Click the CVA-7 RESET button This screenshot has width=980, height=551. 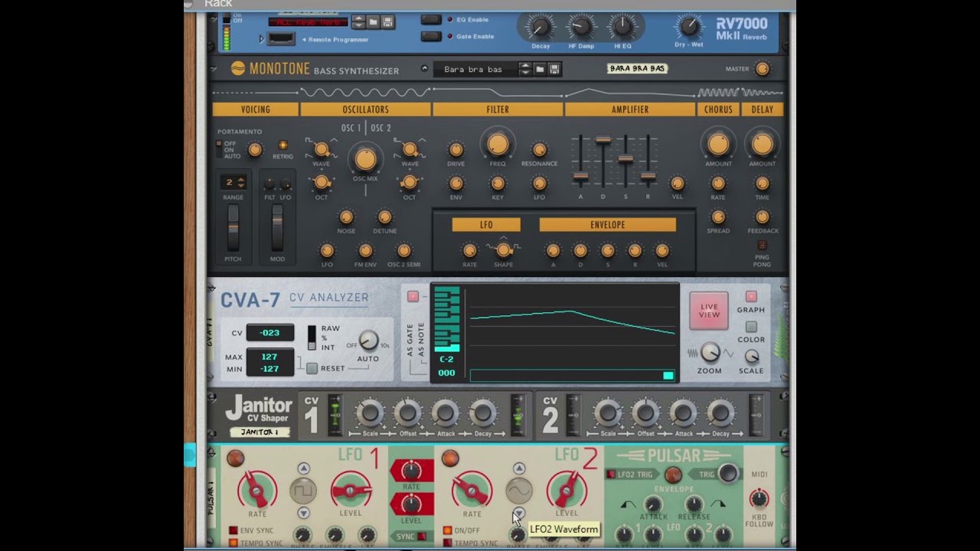312,369
